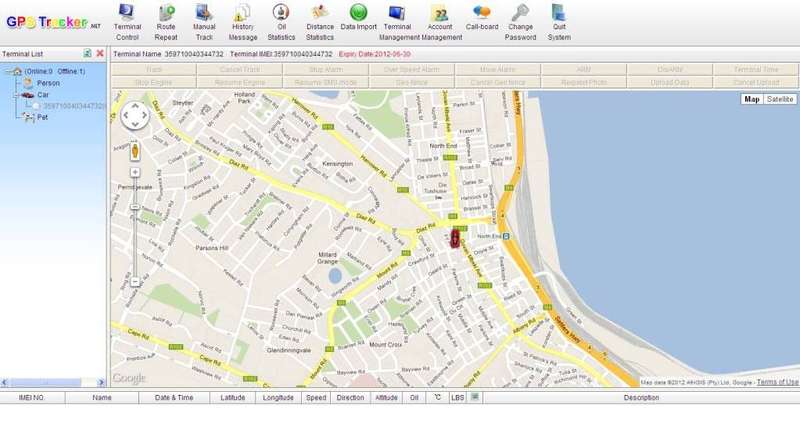The image size is (800, 442).
Task: Click the Cancel Upload button
Action: point(756,82)
